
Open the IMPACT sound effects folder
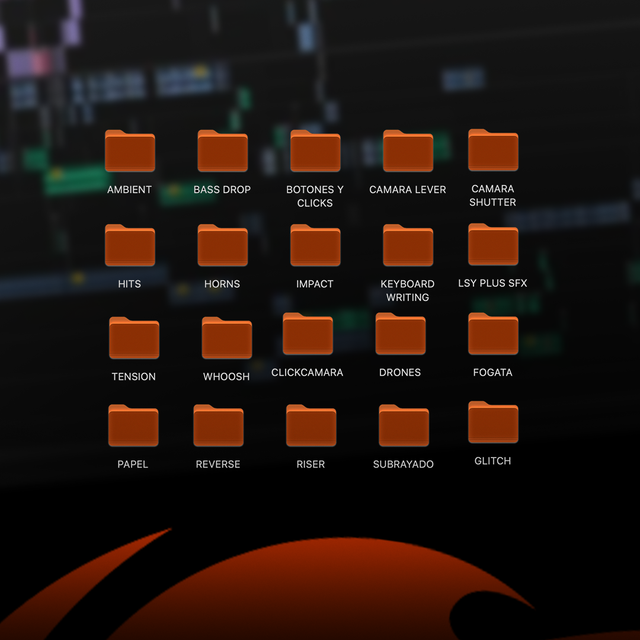pyautogui.click(x=315, y=246)
